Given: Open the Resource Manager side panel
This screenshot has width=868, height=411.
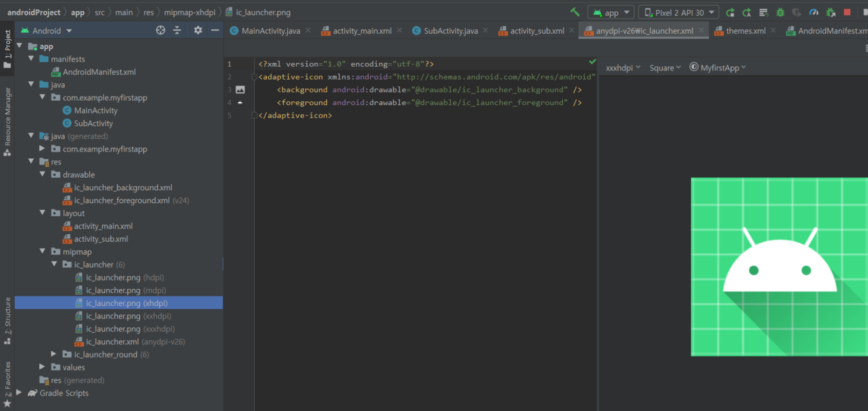Looking at the screenshot, I should [x=7, y=122].
